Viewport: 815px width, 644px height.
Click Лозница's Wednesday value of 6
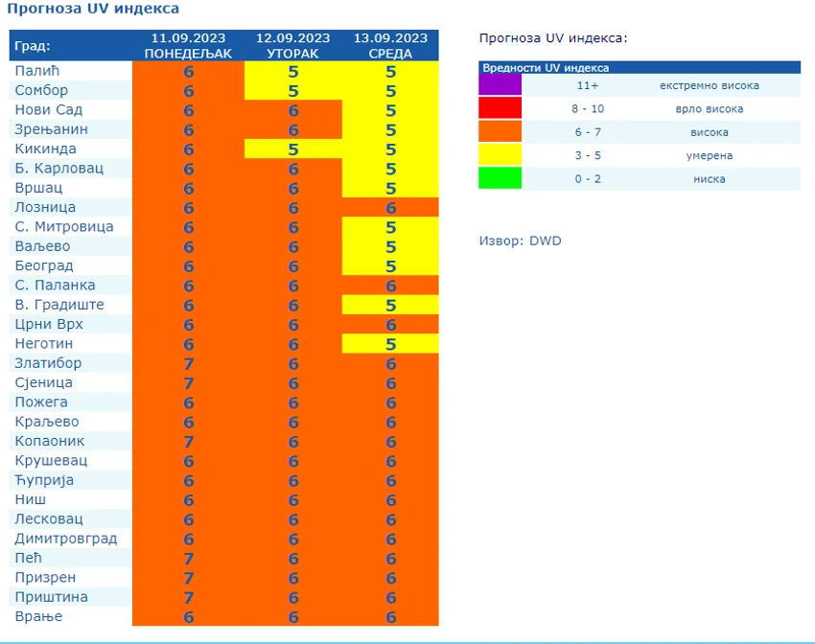point(391,208)
